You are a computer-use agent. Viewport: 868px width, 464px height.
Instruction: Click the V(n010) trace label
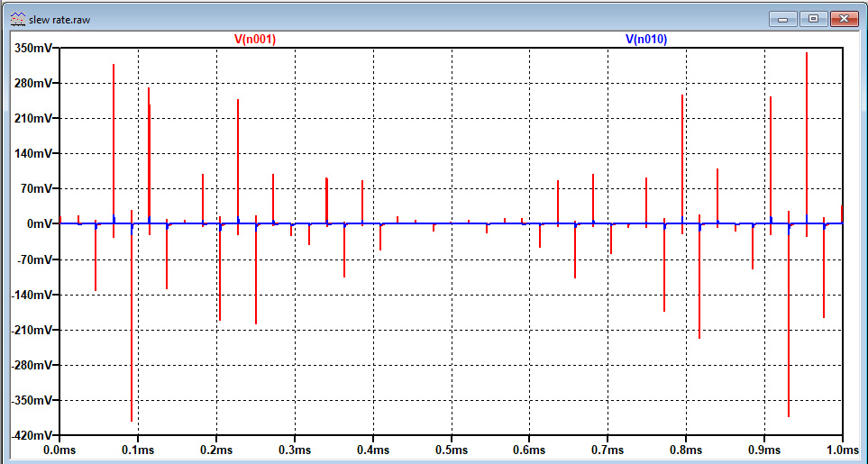point(646,40)
